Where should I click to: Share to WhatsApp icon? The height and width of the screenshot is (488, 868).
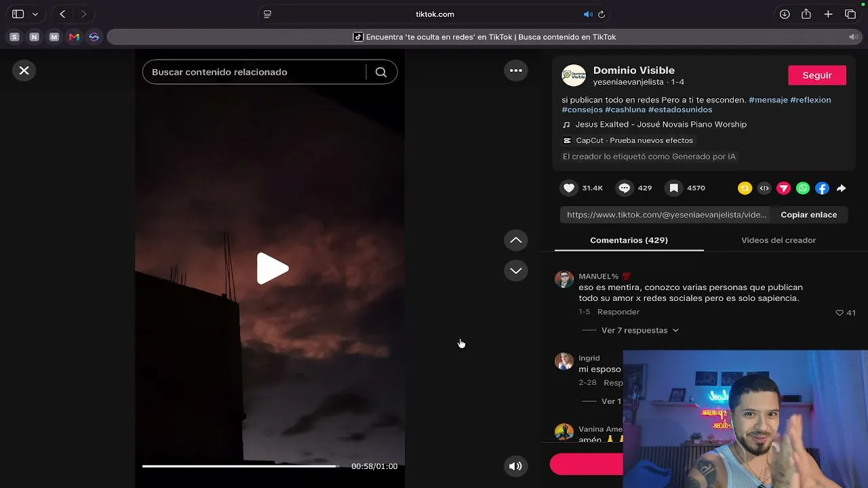coord(803,188)
